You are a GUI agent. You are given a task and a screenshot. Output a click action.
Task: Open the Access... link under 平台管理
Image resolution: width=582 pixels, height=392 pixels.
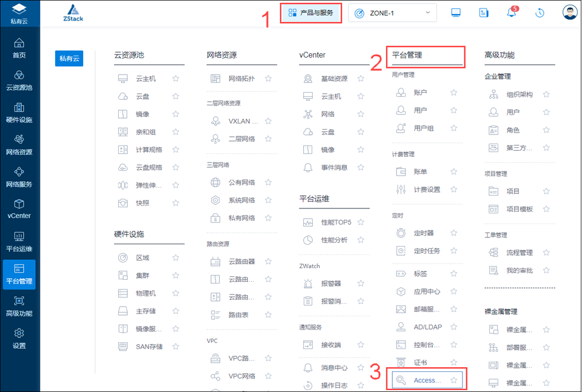tap(426, 380)
